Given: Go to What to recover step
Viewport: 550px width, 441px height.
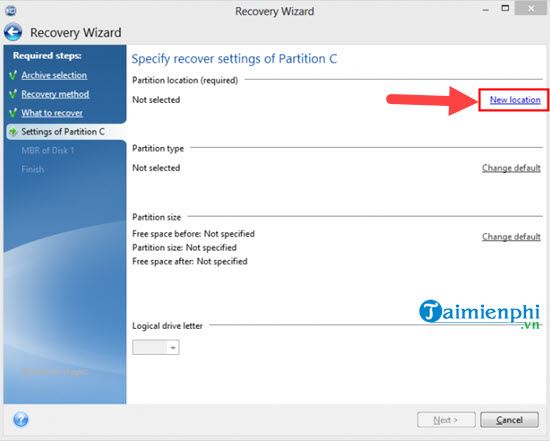Looking at the screenshot, I should (52, 113).
